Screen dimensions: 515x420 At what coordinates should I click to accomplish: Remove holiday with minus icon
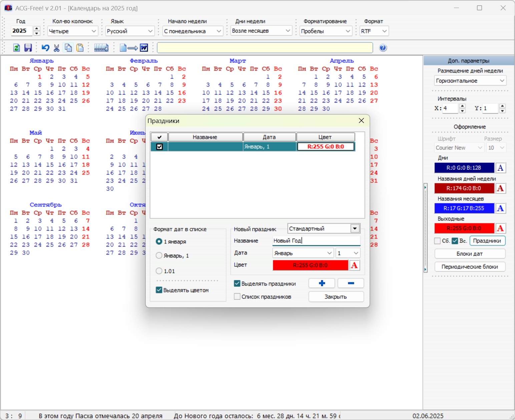click(x=351, y=283)
